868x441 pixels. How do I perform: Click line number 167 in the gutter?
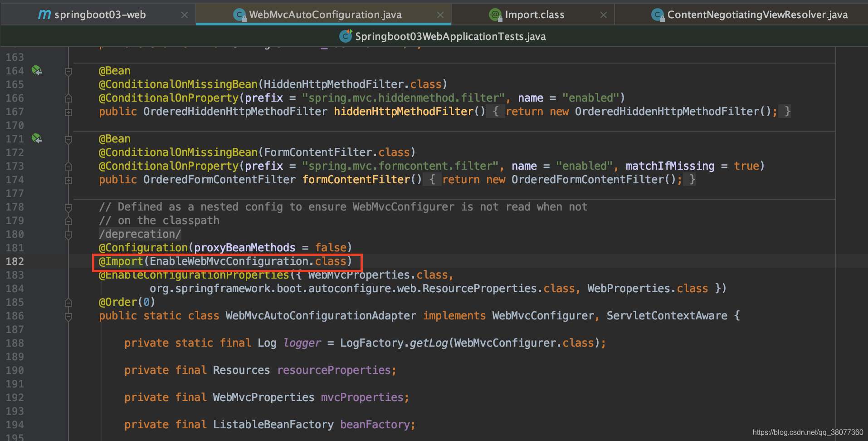[x=15, y=112]
